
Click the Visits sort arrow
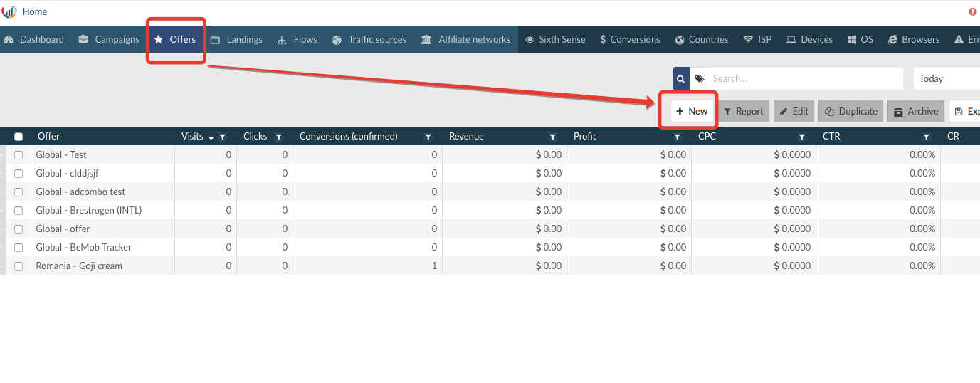(211, 137)
